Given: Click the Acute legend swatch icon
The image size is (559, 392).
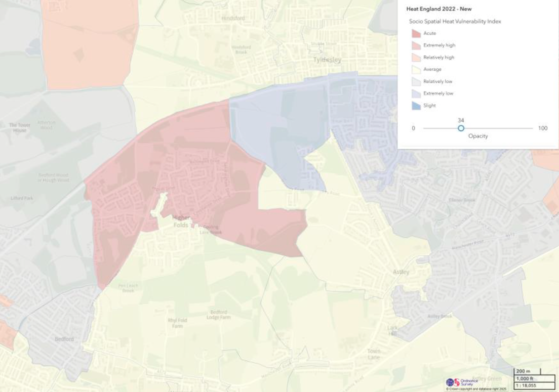Looking at the screenshot, I should click(416, 33).
